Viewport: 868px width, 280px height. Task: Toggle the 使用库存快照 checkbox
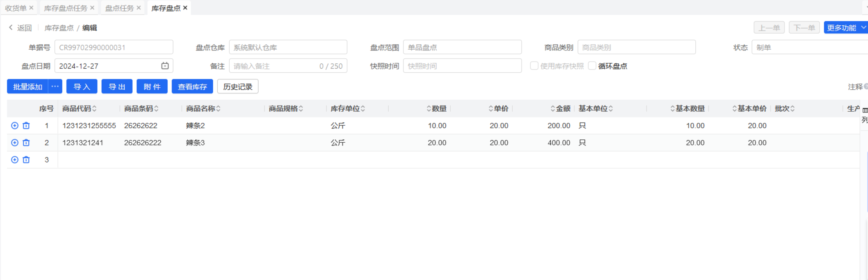click(534, 66)
